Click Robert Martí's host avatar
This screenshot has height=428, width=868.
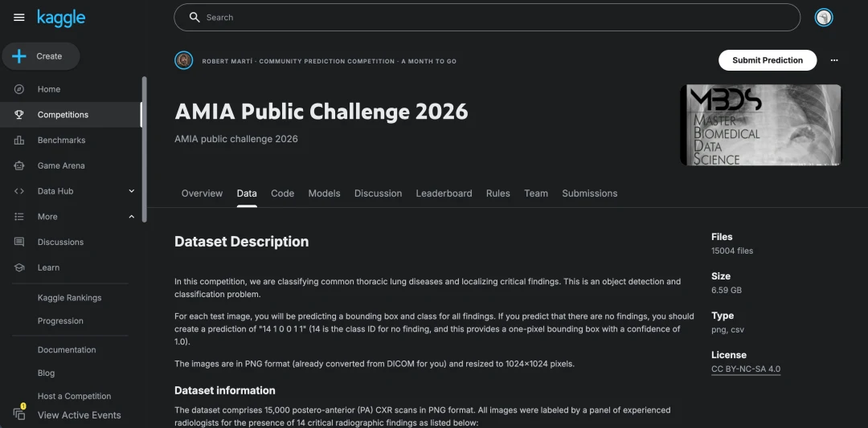(184, 60)
